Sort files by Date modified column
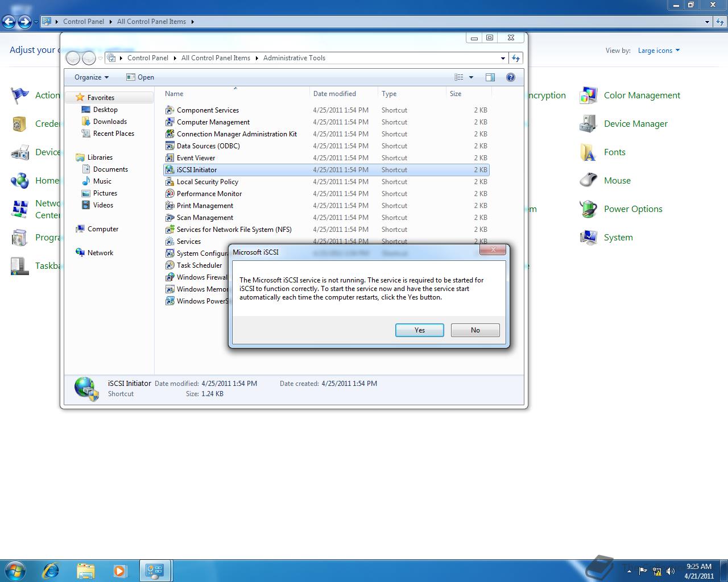Image resolution: width=728 pixels, height=582 pixels. [344, 94]
